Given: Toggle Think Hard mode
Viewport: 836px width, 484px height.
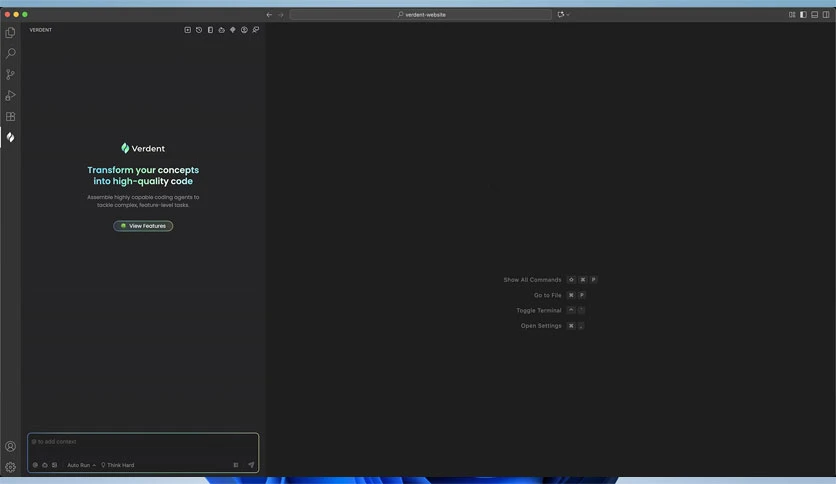Looking at the screenshot, I should coord(118,465).
